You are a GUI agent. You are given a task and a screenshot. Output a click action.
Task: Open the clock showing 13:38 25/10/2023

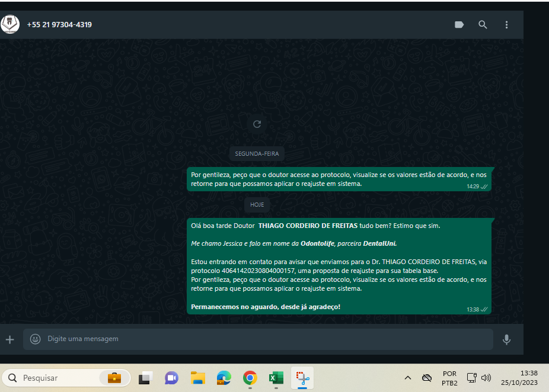pos(519,378)
